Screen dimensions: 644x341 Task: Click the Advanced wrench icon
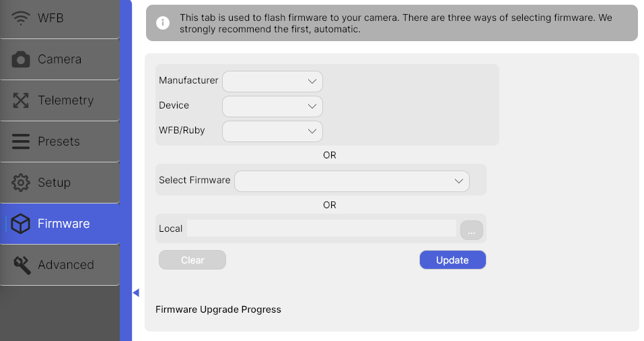(x=22, y=265)
